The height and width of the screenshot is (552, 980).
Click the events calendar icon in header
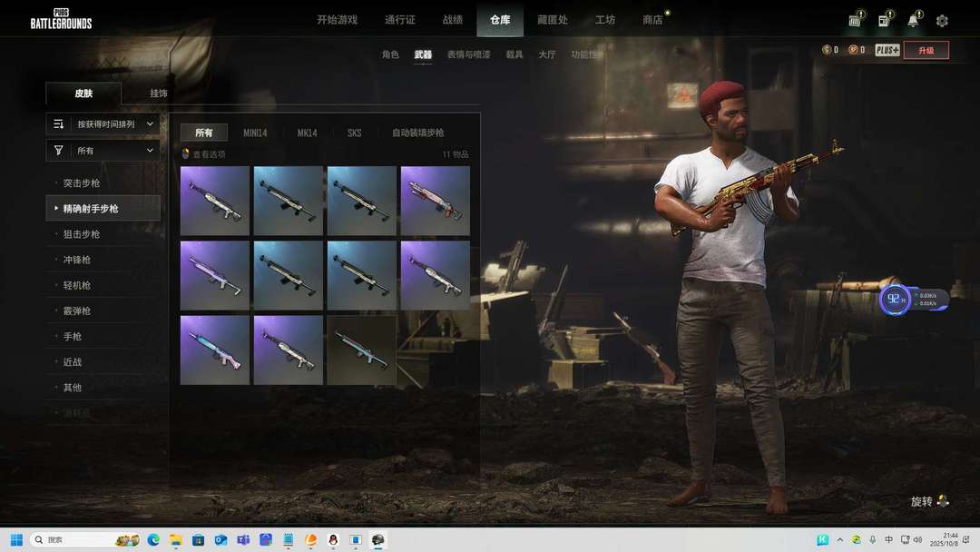[855, 20]
